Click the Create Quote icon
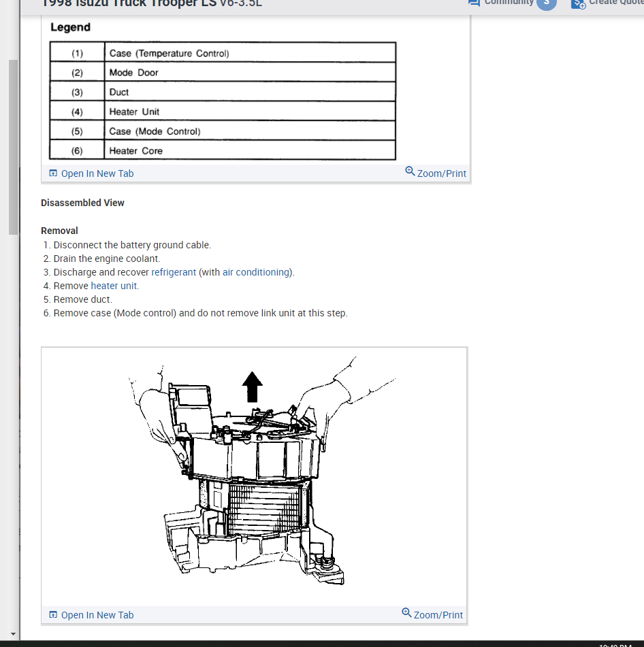The image size is (644, 647). click(578, 3)
